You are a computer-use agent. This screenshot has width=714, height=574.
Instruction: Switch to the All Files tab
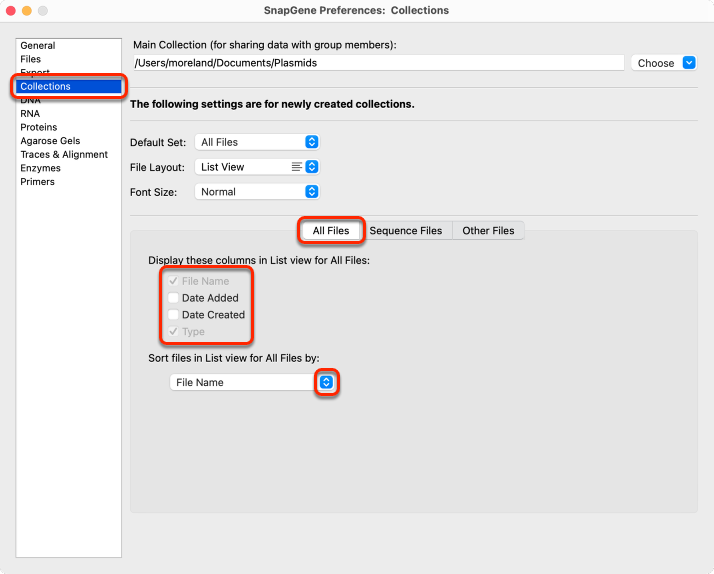pos(331,231)
